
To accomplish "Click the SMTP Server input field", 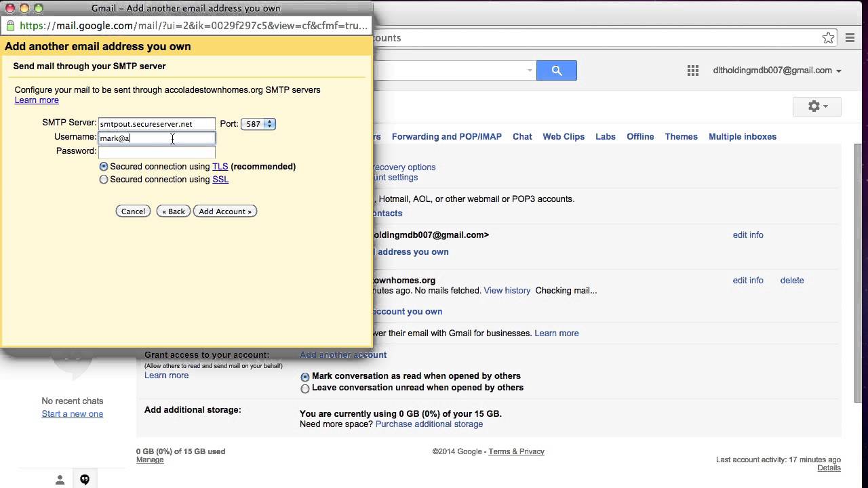I will point(157,124).
